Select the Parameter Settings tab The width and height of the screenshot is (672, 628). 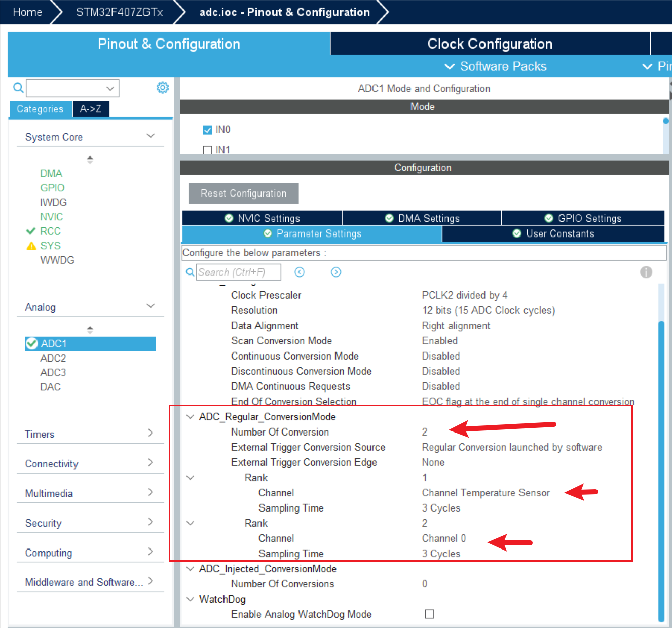[x=312, y=233]
